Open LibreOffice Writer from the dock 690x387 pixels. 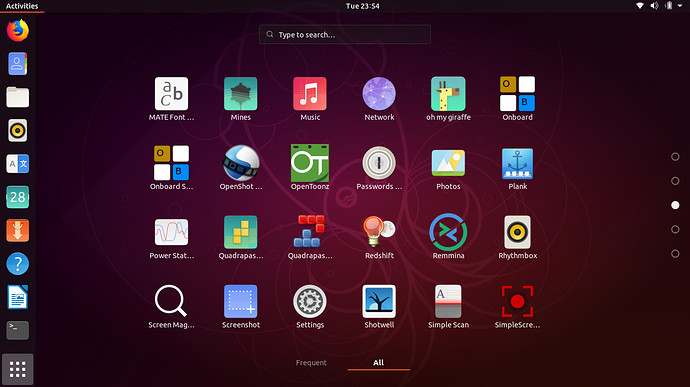tap(18, 297)
